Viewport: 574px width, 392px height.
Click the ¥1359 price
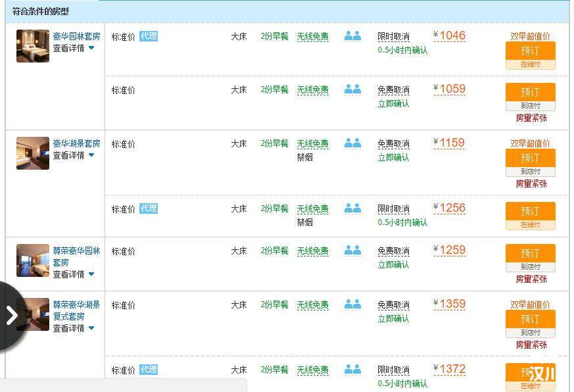452,305
